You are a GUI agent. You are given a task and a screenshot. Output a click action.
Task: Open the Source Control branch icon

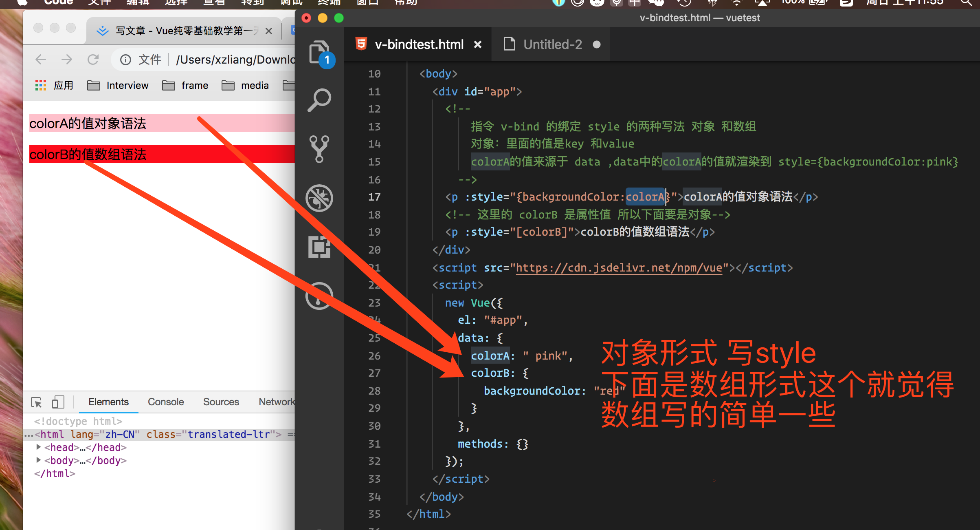[319, 149]
